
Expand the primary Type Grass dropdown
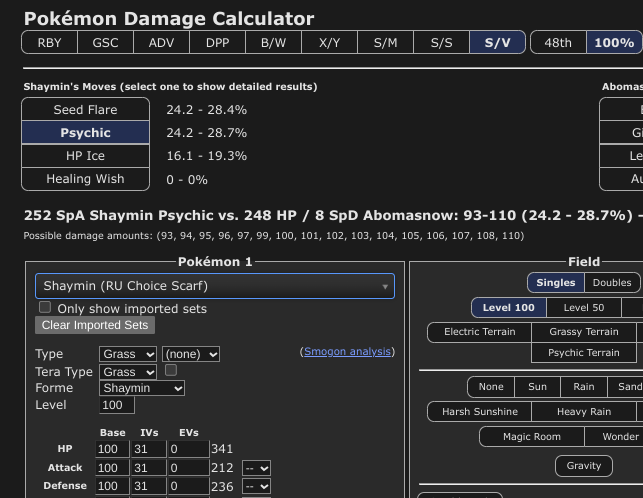click(x=128, y=354)
